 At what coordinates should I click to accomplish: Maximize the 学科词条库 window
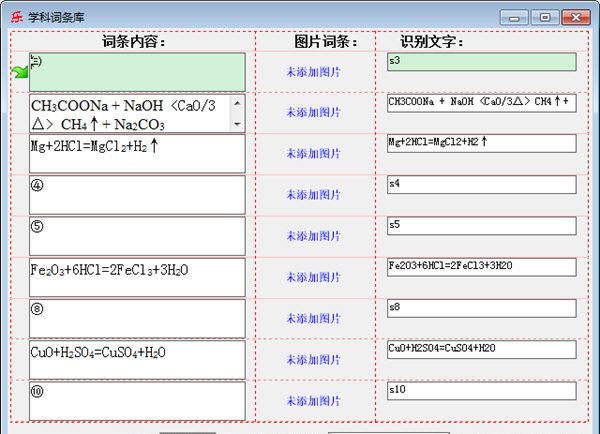point(545,18)
